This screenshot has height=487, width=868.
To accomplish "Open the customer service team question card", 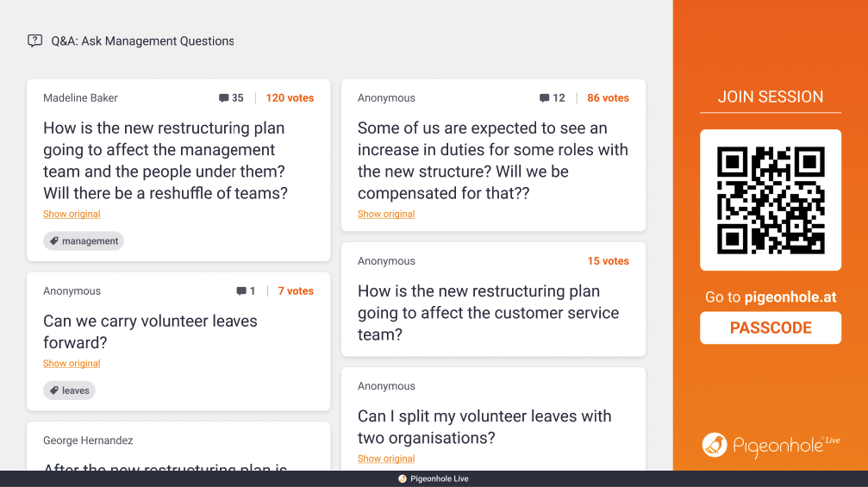I will coord(493,312).
